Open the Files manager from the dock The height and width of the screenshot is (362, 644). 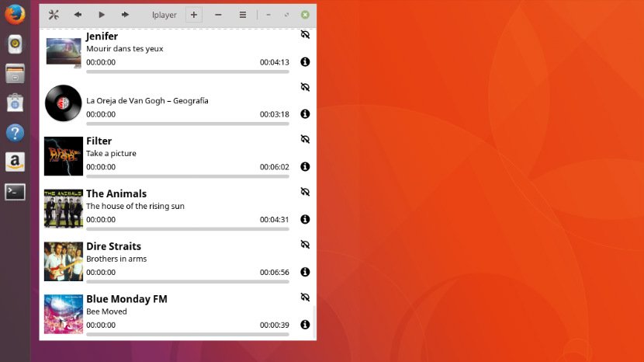click(x=16, y=74)
